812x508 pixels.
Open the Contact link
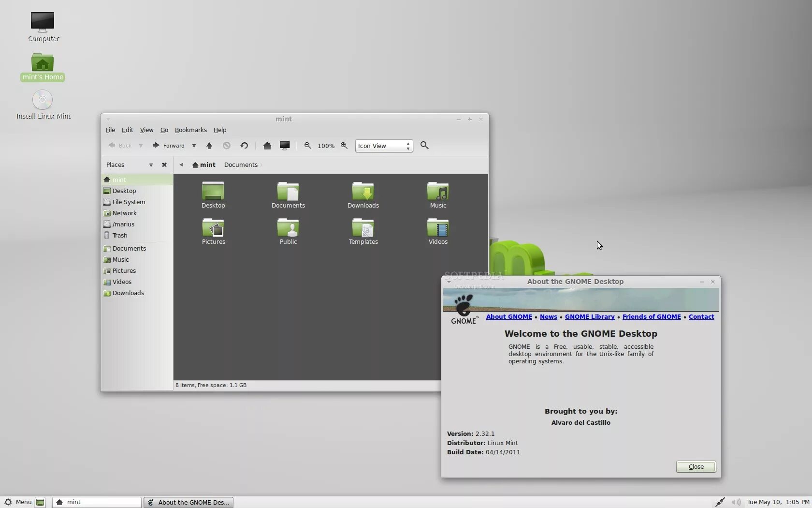701,317
